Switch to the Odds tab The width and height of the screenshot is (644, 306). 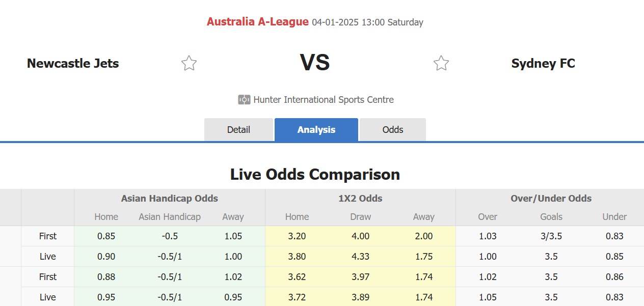(392, 129)
